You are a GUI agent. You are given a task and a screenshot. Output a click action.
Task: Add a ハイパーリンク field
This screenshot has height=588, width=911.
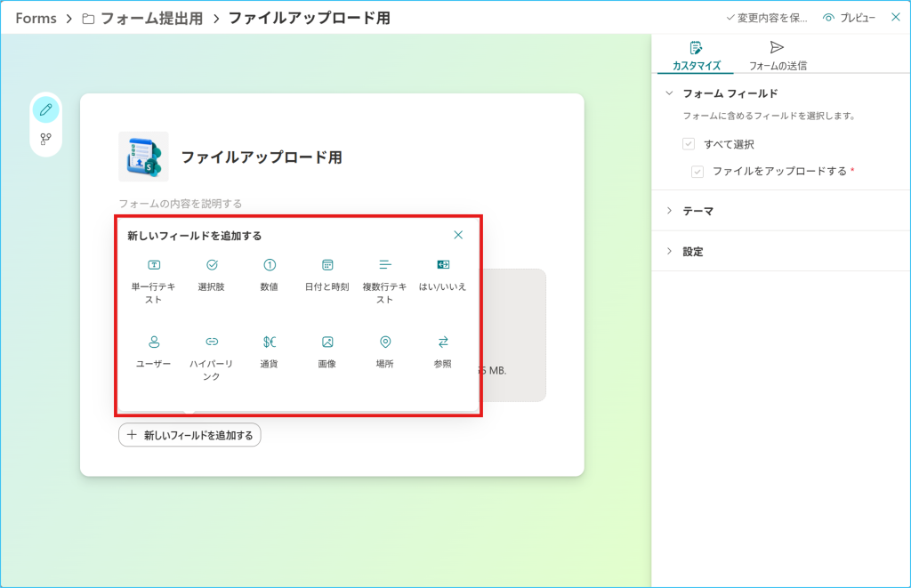[212, 358]
